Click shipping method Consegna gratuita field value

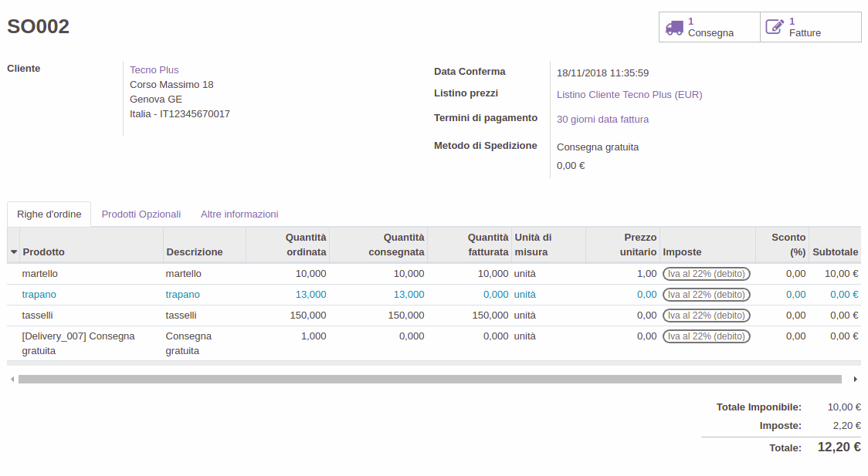(597, 147)
